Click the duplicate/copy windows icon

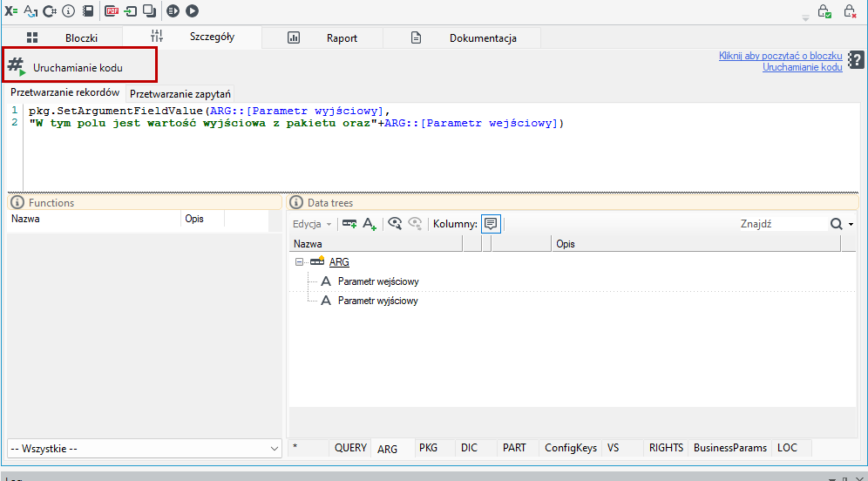(x=150, y=10)
